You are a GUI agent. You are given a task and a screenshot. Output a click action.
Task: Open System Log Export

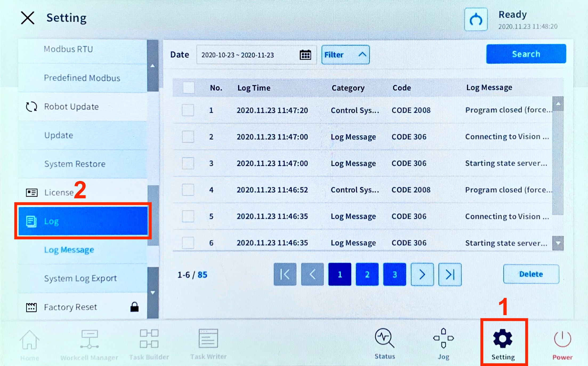click(83, 278)
